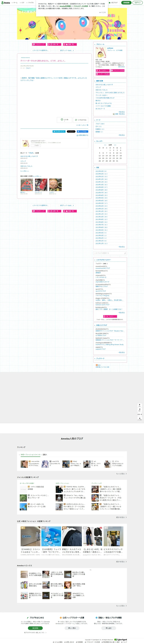Click the リブログする button

click(x=81, y=120)
